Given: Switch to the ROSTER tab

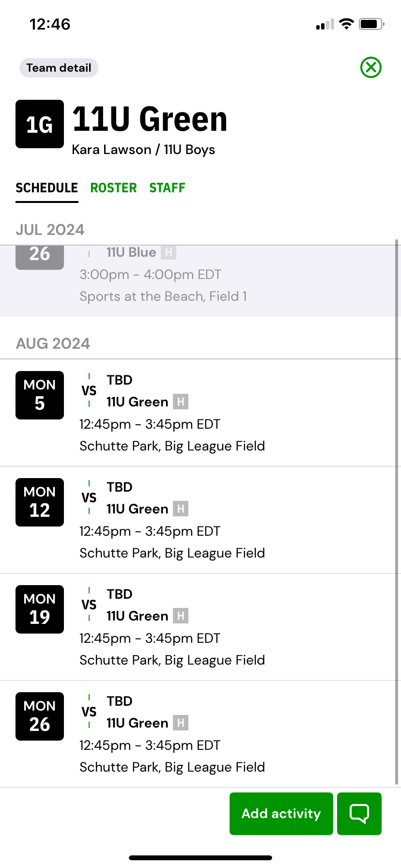Looking at the screenshot, I should pos(113,188).
